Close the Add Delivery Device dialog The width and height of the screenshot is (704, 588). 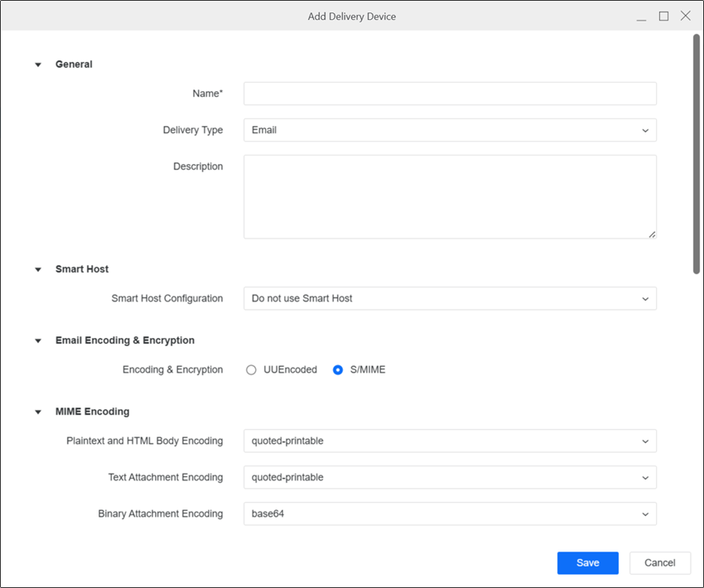point(686,17)
